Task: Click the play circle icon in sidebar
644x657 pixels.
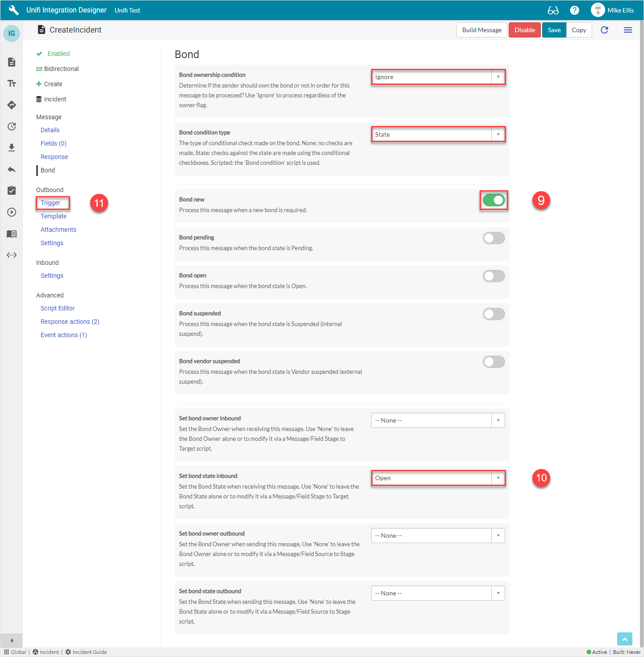Action: coord(12,212)
